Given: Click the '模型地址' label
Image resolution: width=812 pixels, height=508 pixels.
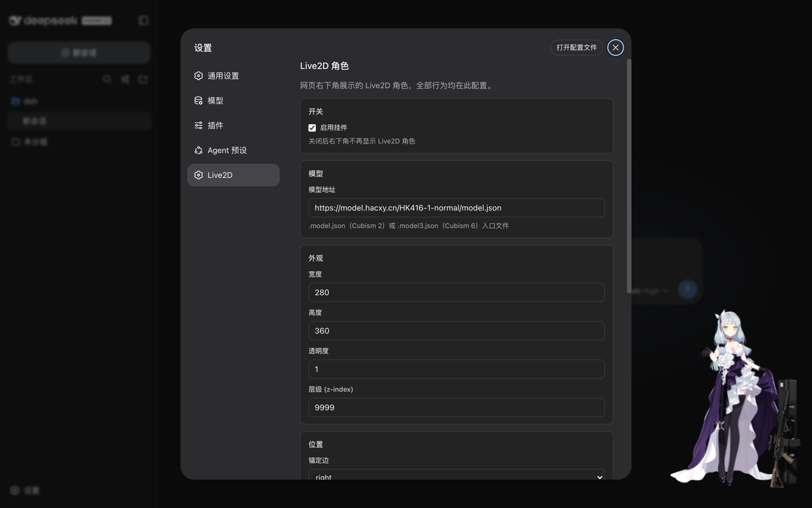Looking at the screenshot, I should pyautogui.click(x=322, y=190).
